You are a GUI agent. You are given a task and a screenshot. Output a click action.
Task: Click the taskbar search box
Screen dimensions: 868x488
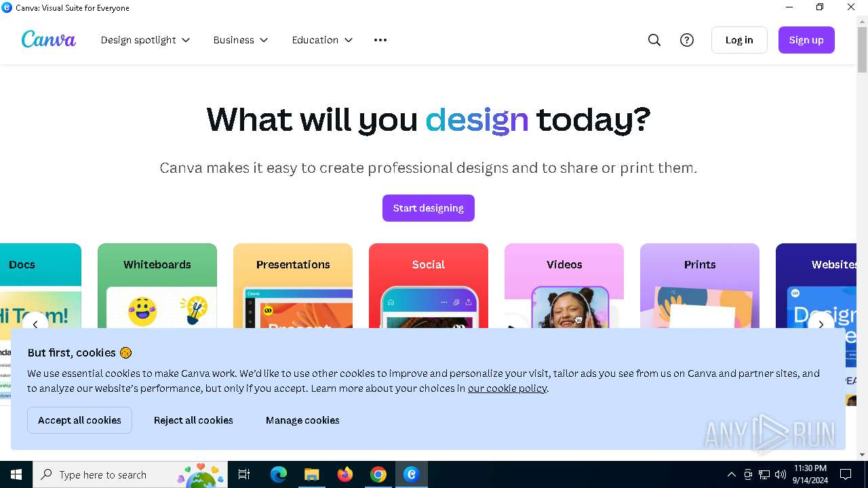(x=130, y=474)
